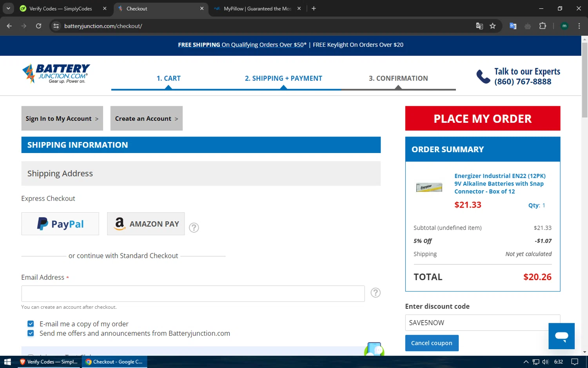588x368 pixels.
Task: Click the discount code input field
Action: [x=483, y=322]
